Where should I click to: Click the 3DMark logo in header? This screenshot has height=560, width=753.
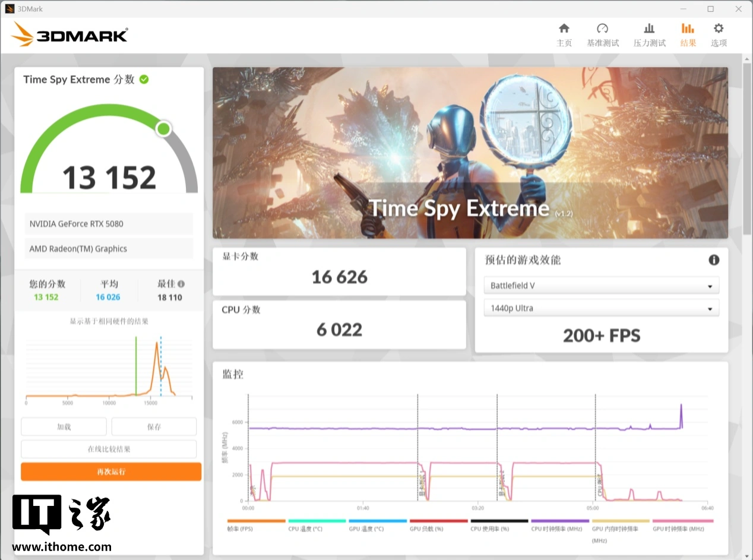point(69,35)
